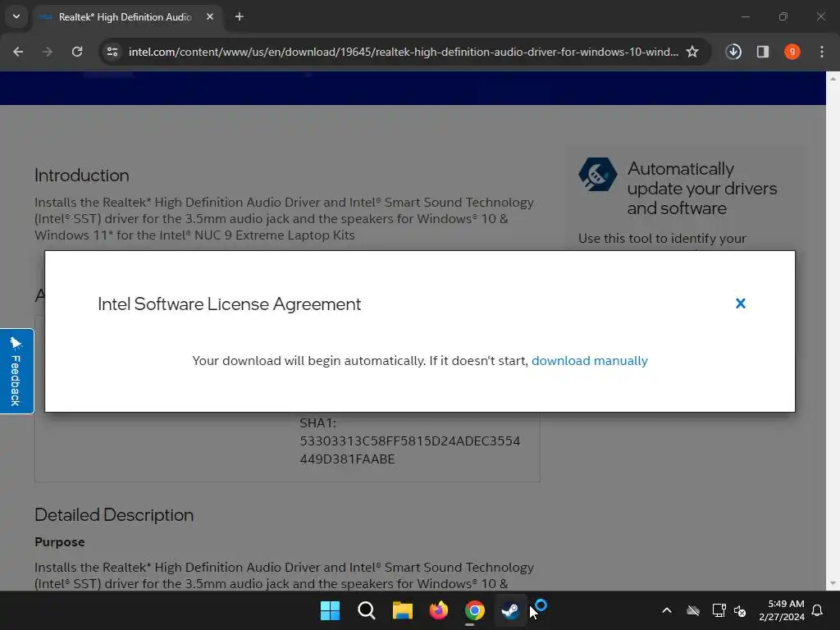Open a new browser tab
The width and height of the screenshot is (840, 630).
pyautogui.click(x=240, y=17)
